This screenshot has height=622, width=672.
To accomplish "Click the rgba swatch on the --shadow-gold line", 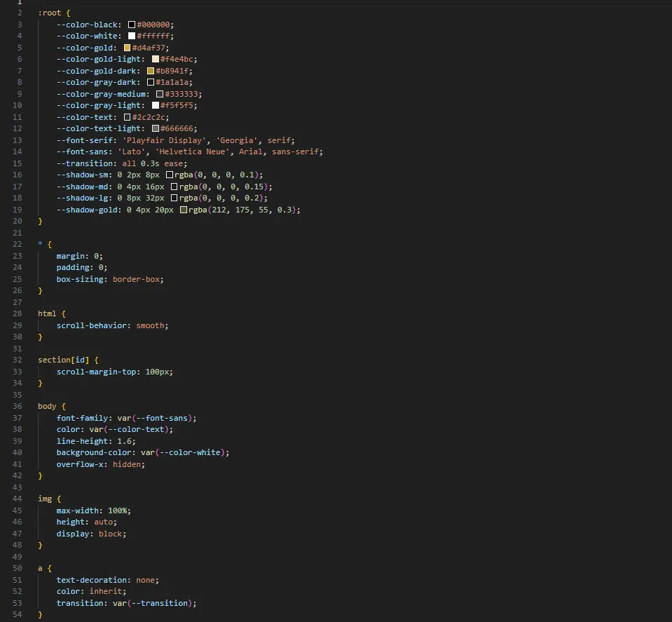I will point(184,210).
